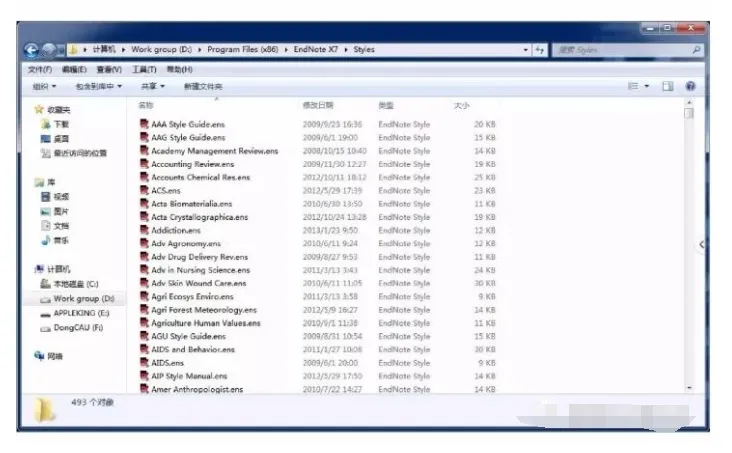This screenshot has width=732, height=453.
Task: Click the back navigation arrow
Action: click(31, 49)
